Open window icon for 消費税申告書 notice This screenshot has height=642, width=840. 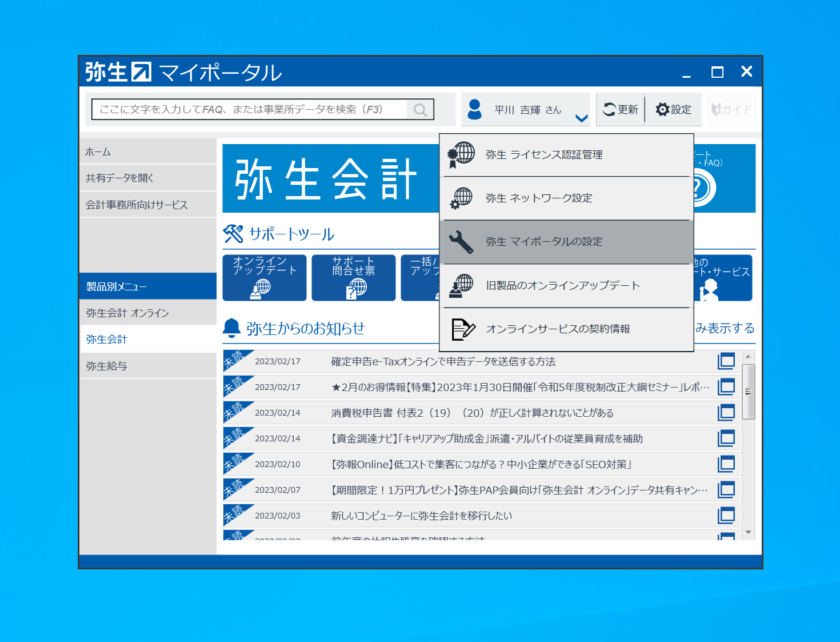pos(726,413)
